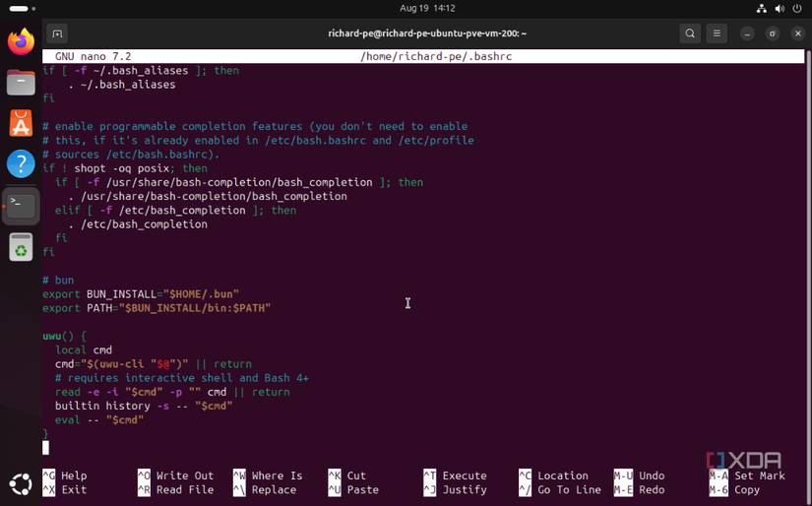
Task: Click the /home/richard-pe/.bashrc file path
Action: click(436, 56)
